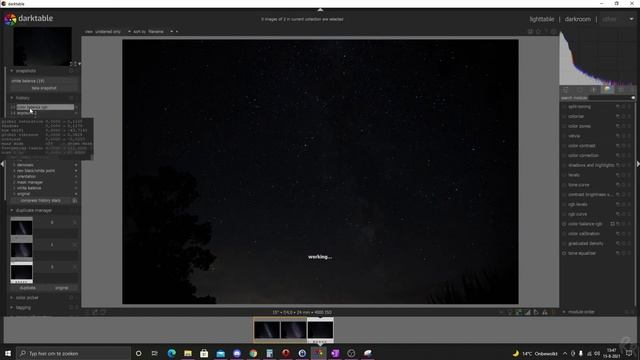Toggle the tone curve module on
The width and height of the screenshot is (640, 360).
[x=564, y=185]
